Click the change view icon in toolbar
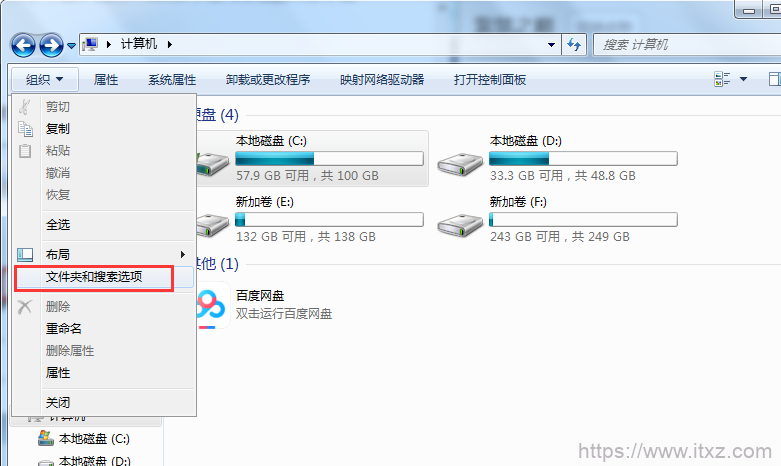The image size is (781, 466). click(x=722, y=79)
